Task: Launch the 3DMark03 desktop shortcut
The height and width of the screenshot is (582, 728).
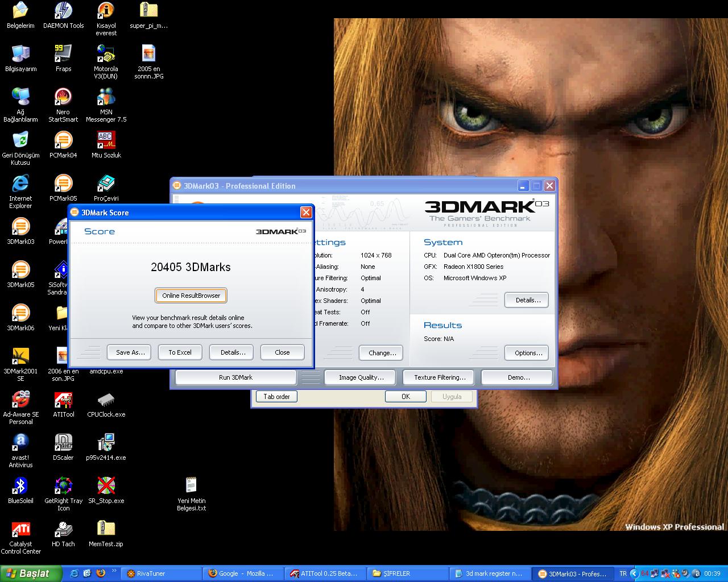Action: pyautogui.click(x=20, y=231)
